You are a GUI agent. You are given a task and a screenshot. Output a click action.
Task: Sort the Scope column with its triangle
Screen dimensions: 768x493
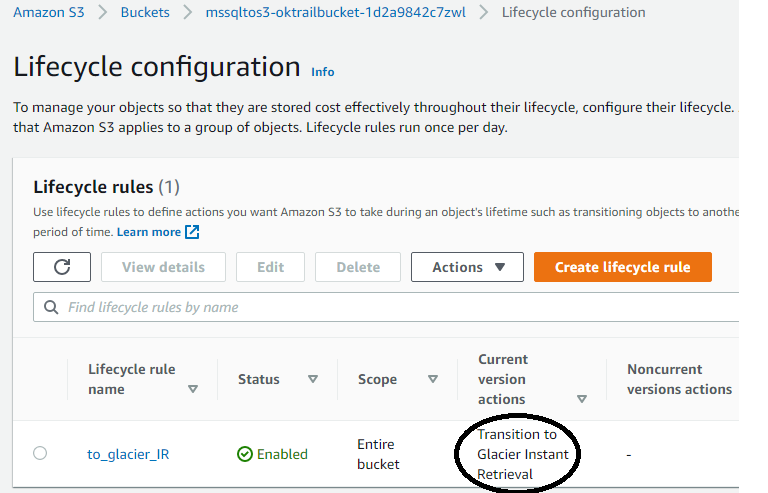tap(432, 379)
